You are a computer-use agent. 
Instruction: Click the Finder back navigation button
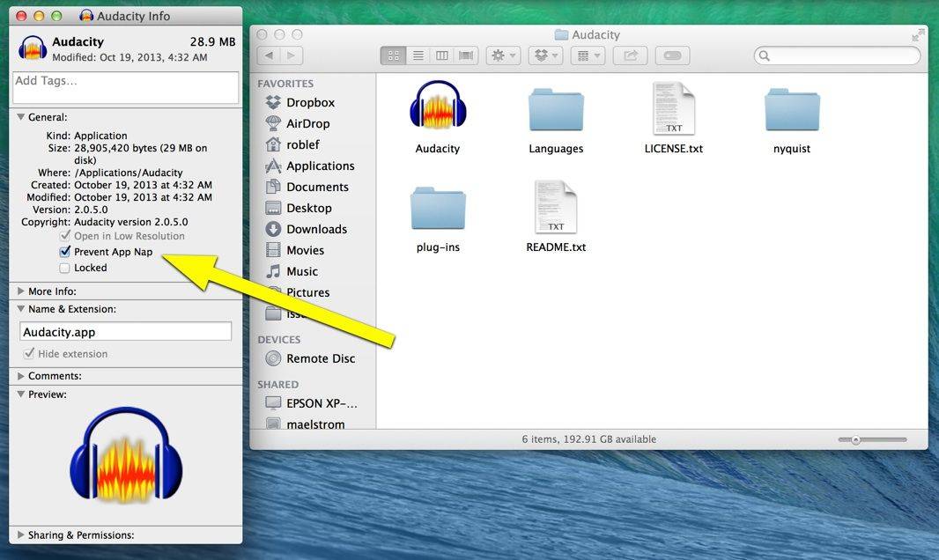tap(269, 55)
